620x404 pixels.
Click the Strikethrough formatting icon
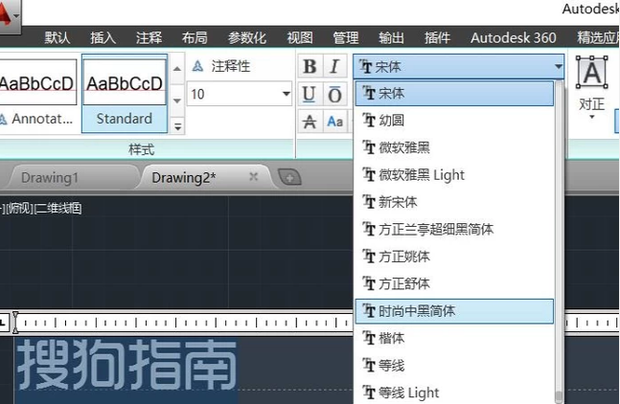[x=309, y=121]
